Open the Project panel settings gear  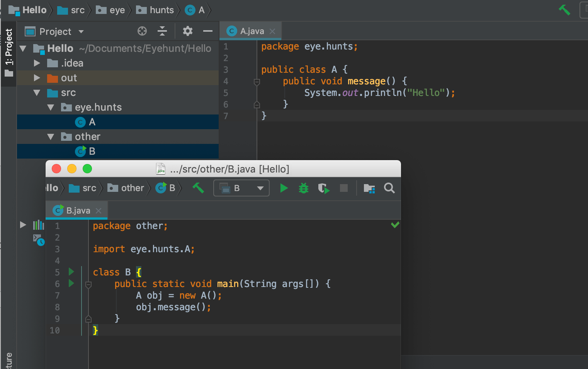pyautogui.click(x=188, y=31)
